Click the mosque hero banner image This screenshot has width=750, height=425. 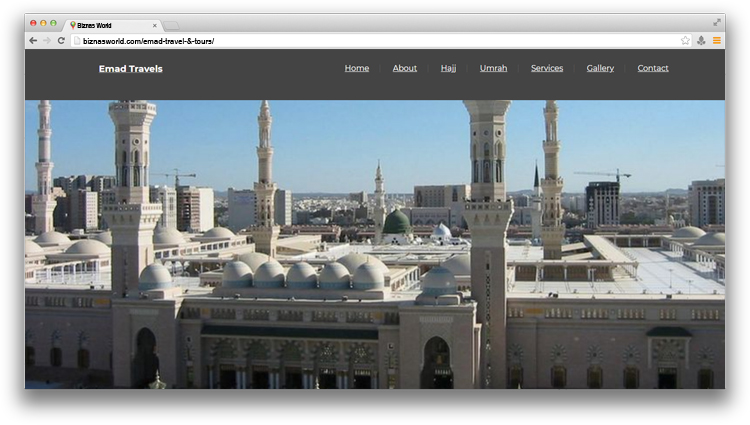tap(375, 244)
